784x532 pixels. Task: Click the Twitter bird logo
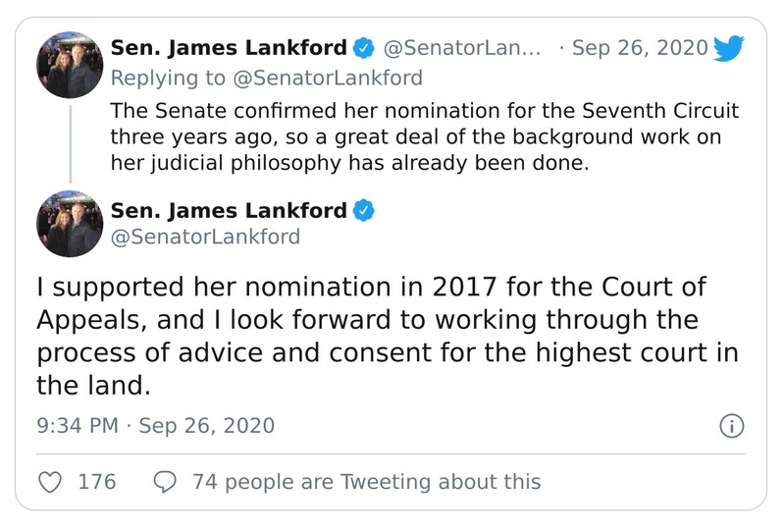point(729,48)
